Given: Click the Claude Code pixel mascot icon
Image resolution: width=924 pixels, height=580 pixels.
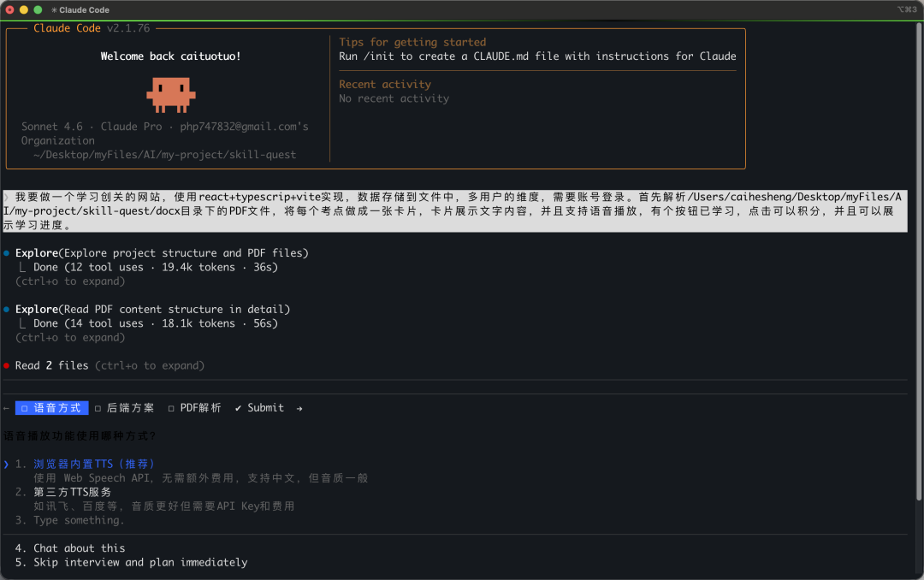Looking at the screenshot, I should pyautogui.click(x=171, y=95).
